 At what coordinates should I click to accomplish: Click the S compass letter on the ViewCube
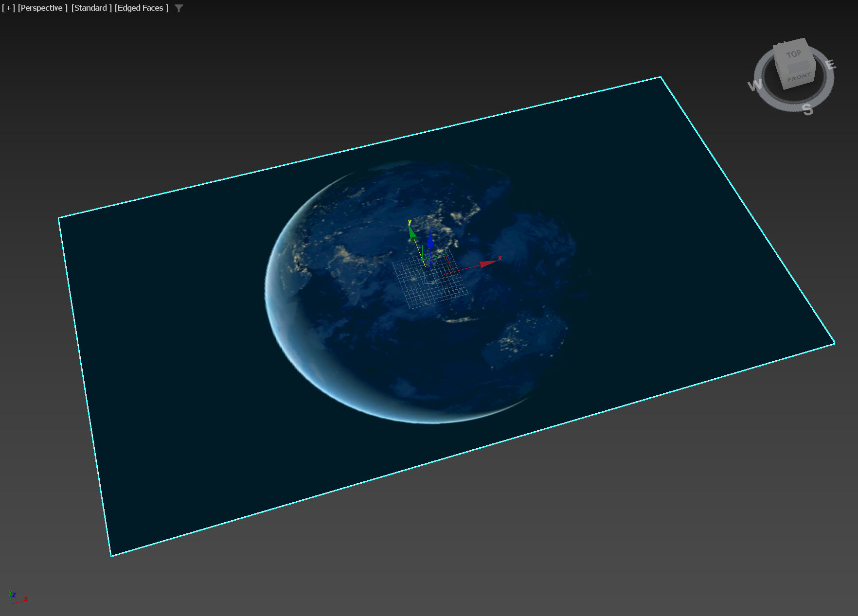tap(806, 110)
